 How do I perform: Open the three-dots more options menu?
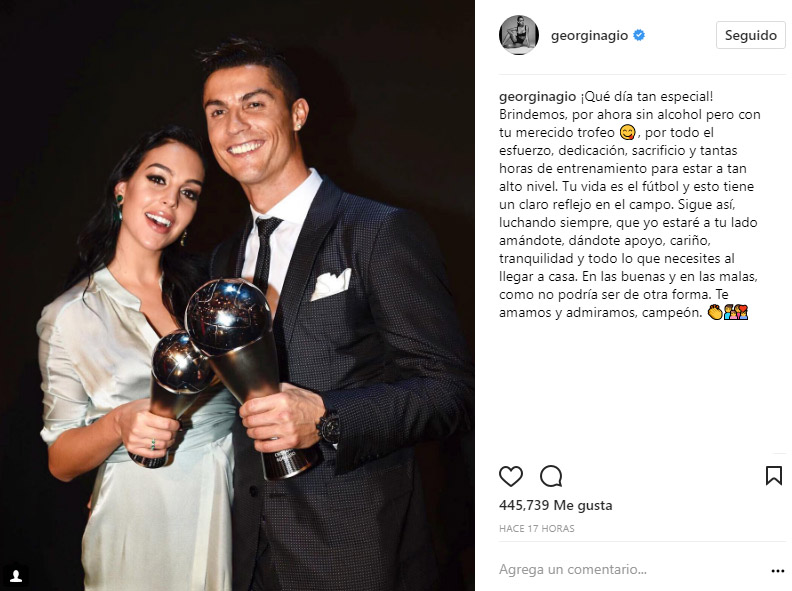click(778, 570)
